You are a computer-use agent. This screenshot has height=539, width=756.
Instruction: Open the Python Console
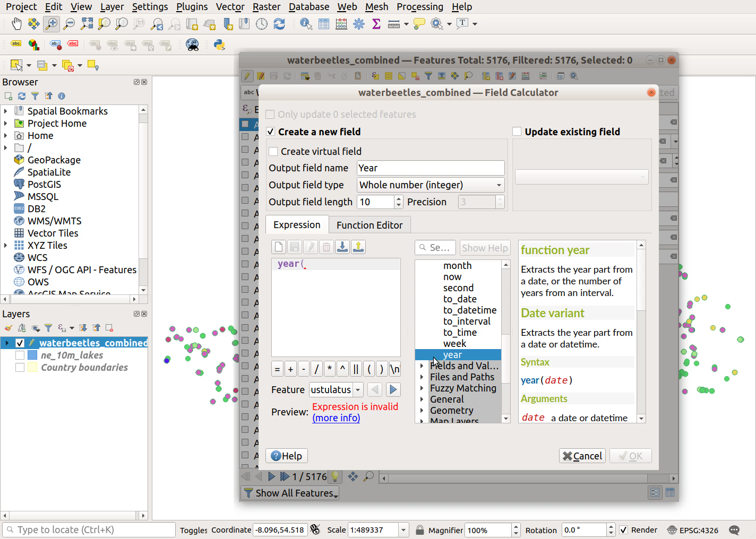[219, 45]
